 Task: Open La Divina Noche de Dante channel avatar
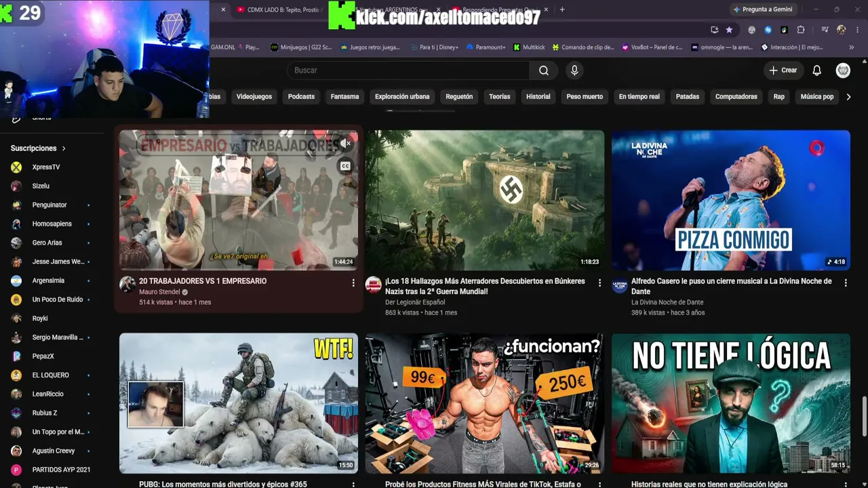620,285
